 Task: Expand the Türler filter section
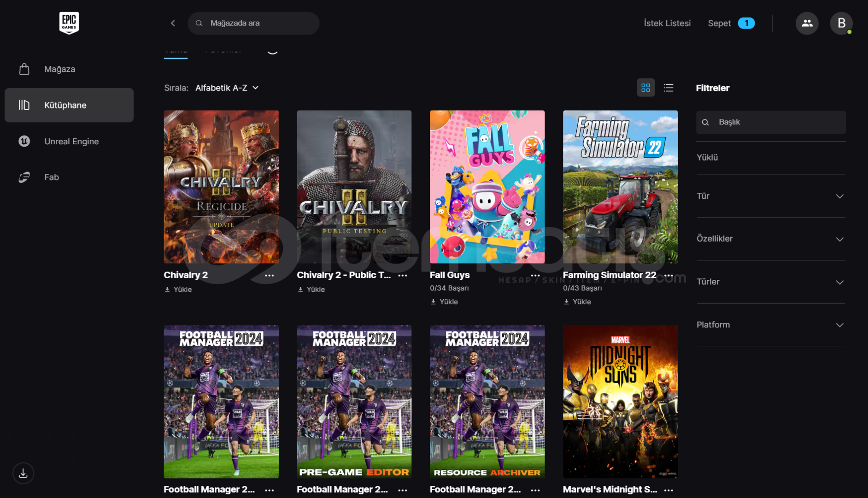(771, 282)
